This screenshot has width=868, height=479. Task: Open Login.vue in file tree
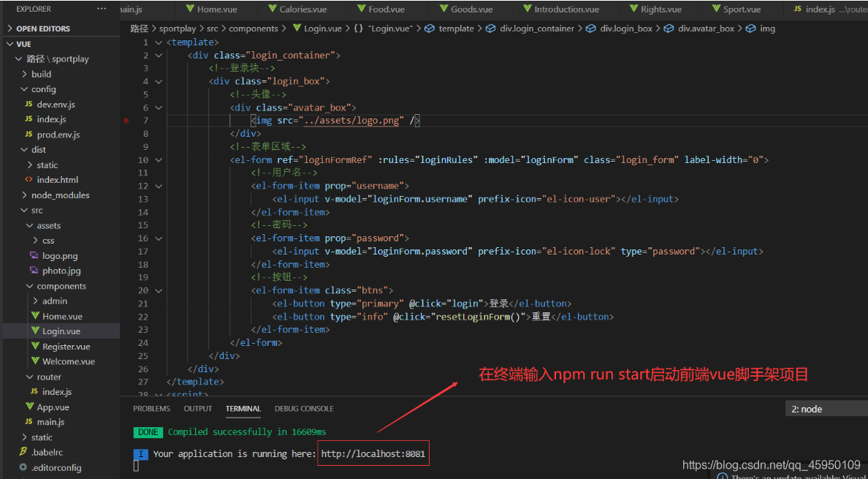[61, 331]
